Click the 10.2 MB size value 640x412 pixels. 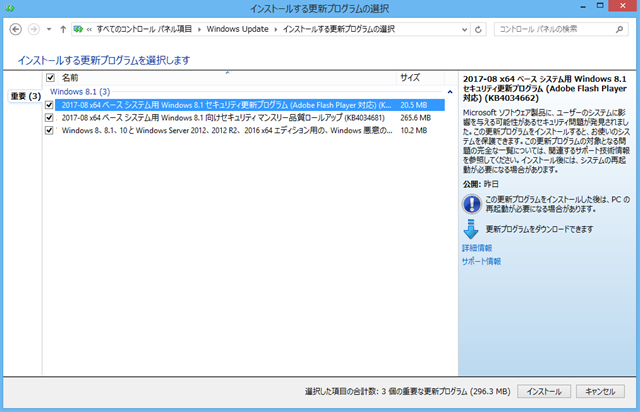(x=413, y=131)
